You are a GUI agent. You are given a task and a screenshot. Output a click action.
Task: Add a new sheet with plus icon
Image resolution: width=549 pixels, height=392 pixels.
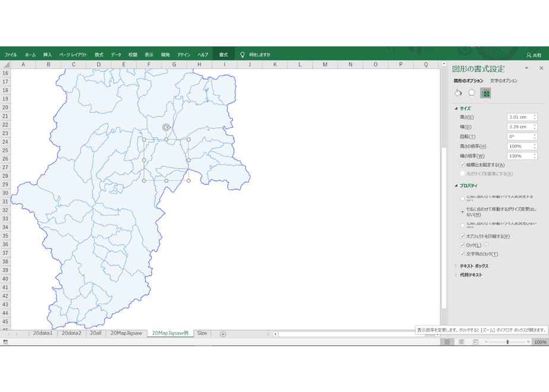coord(223,334)
